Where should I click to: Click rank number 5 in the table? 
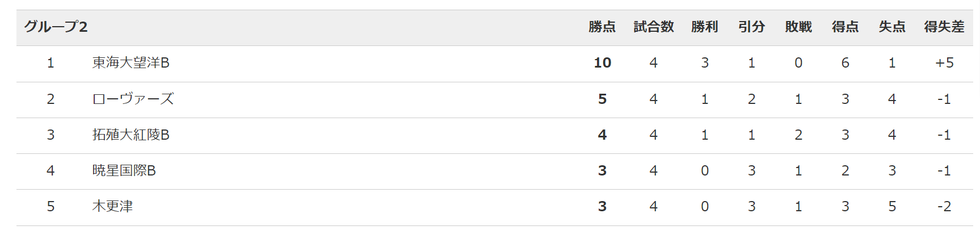click(51, 207)
